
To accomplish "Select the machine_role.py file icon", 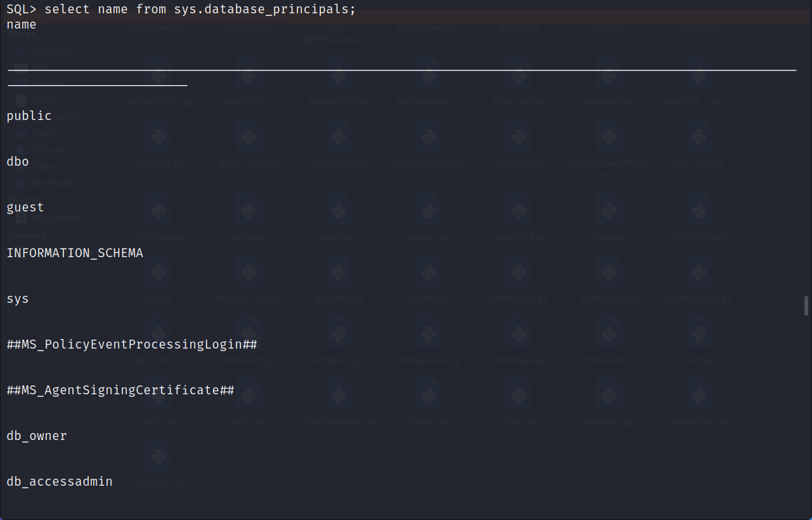I will click(x=699, y=74).
